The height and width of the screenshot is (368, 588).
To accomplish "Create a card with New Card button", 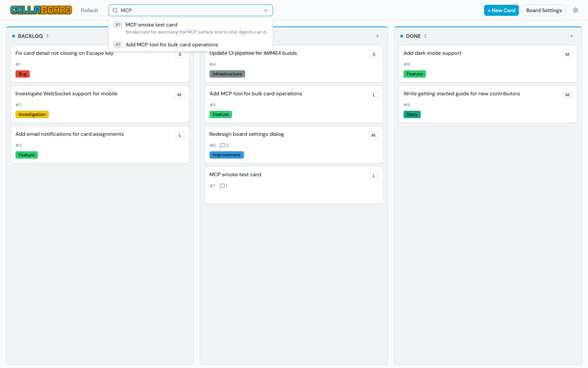I will tap(501, 10).
